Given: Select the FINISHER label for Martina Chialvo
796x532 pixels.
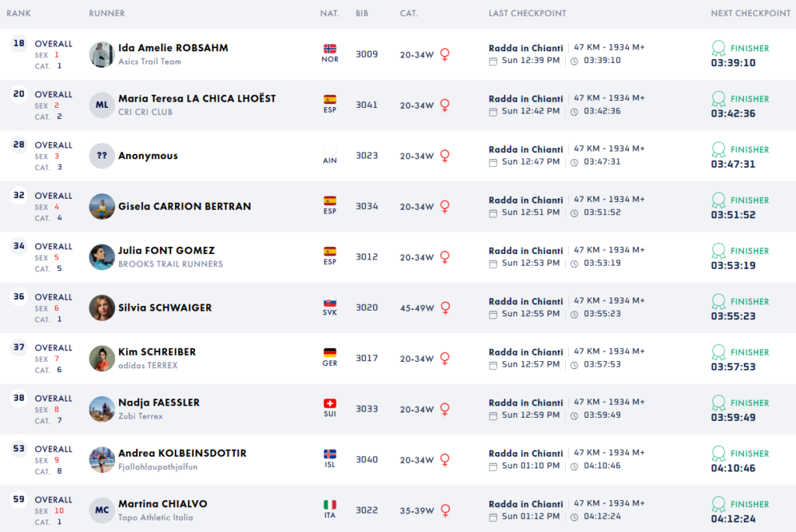Looking at the screenshot, I should click(749, 504).
